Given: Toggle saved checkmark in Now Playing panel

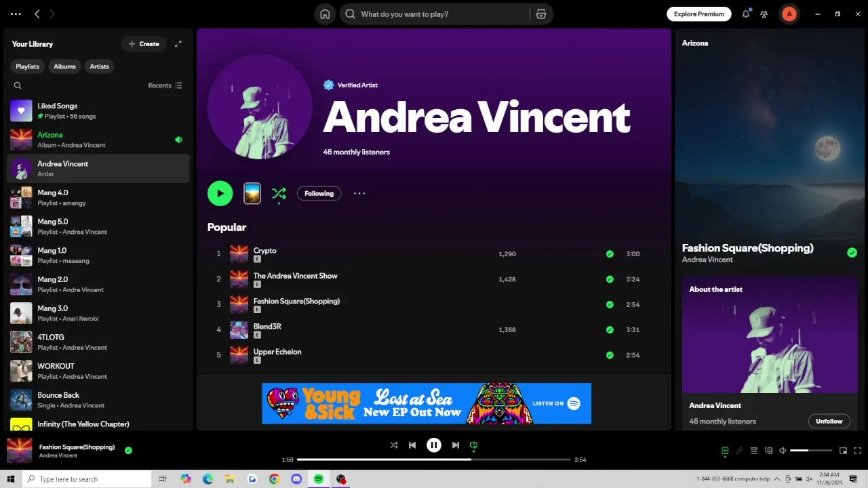Looking at the screenshot, I should coord(852,253).
